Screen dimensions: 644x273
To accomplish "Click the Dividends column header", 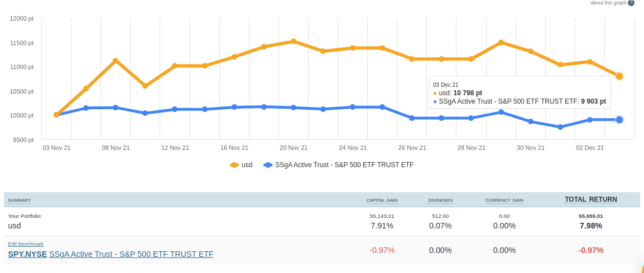I will coord(440,200).
